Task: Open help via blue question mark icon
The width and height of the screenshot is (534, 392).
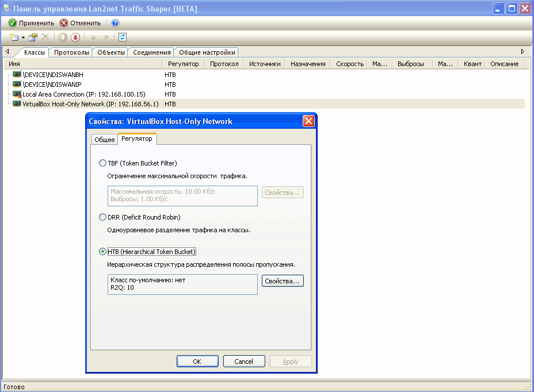Action: (115, 23)
